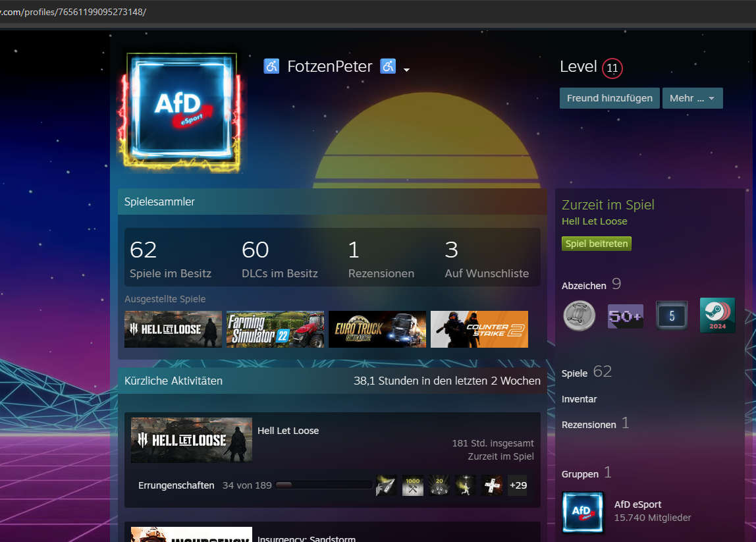Click the Farming Simulator 22 showcase thumbnail
The image size is (756, 542).
point(275,329)
